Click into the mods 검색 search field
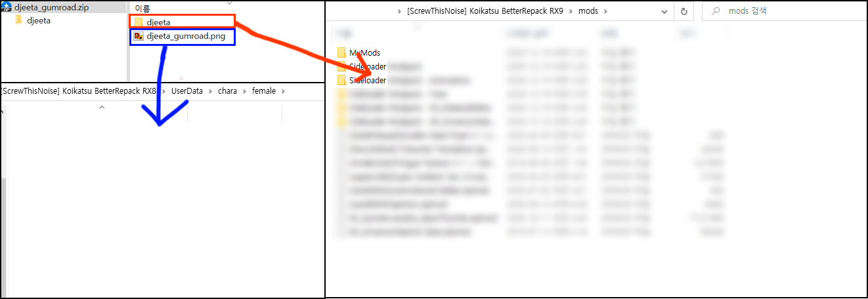868x299 pixels. (783, 11)
